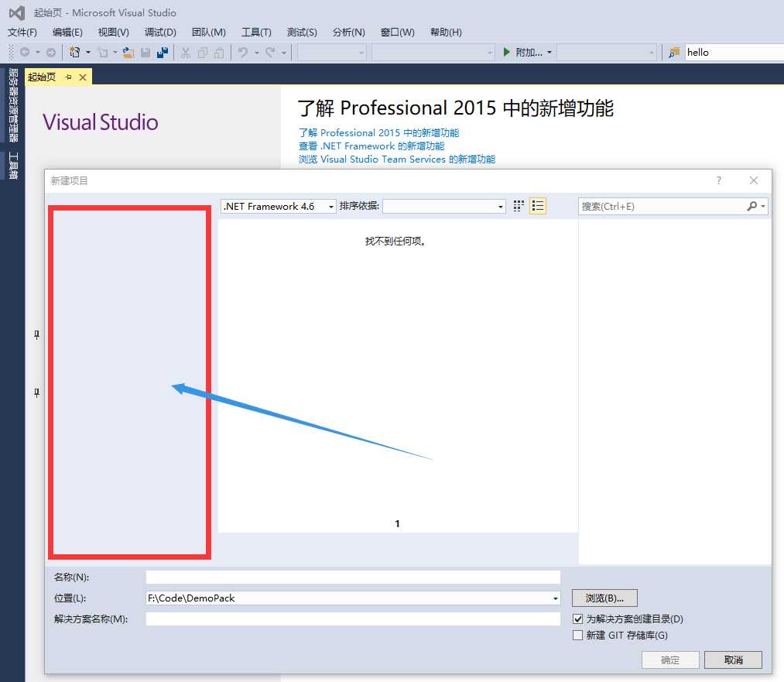Open the 视图(V) menu
Viewport: 784px width, 682px height.
click(x=114, y=32)
